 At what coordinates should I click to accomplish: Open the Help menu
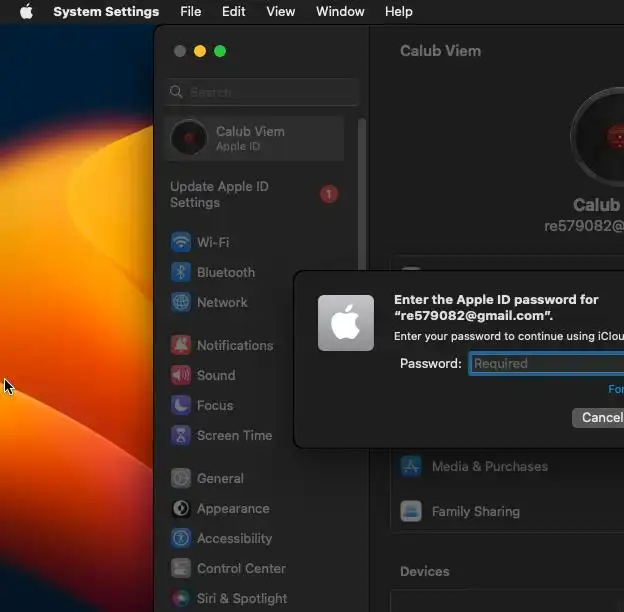(x=399, y=12)
